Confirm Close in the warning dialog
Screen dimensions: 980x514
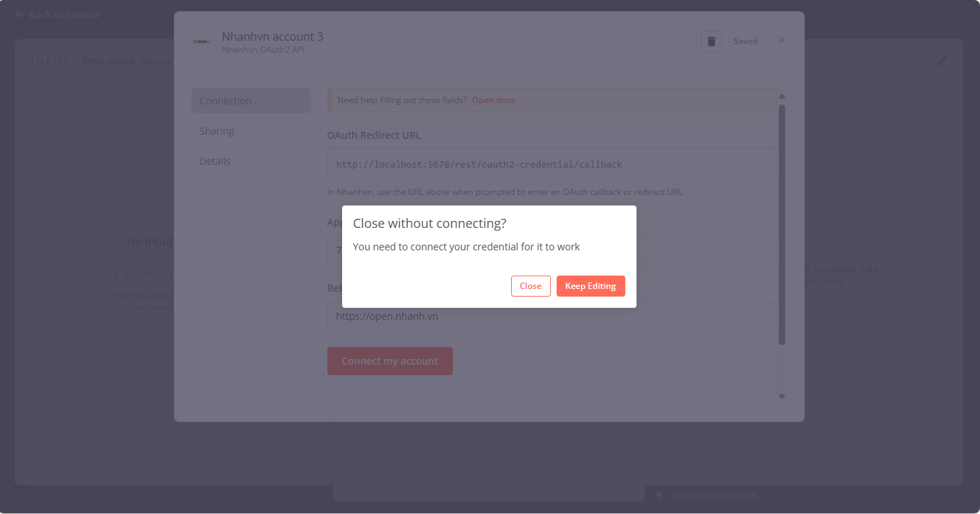(x=531, y=286)
